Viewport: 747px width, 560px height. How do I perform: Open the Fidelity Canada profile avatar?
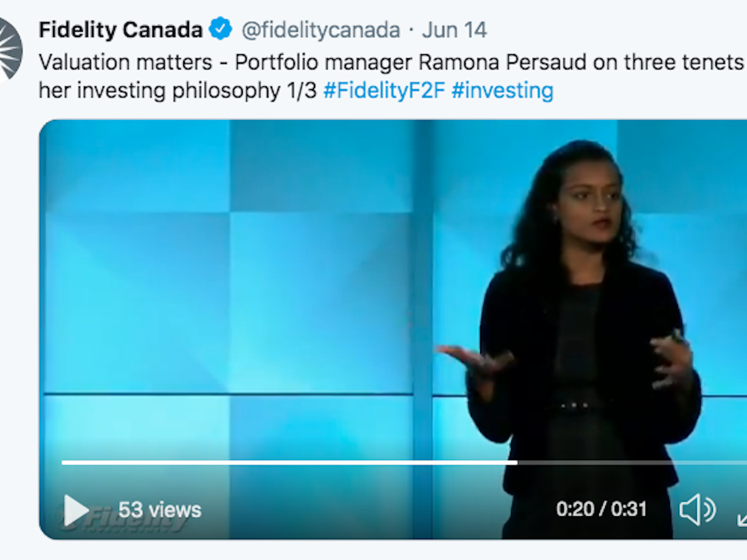[x=9, y=49]
